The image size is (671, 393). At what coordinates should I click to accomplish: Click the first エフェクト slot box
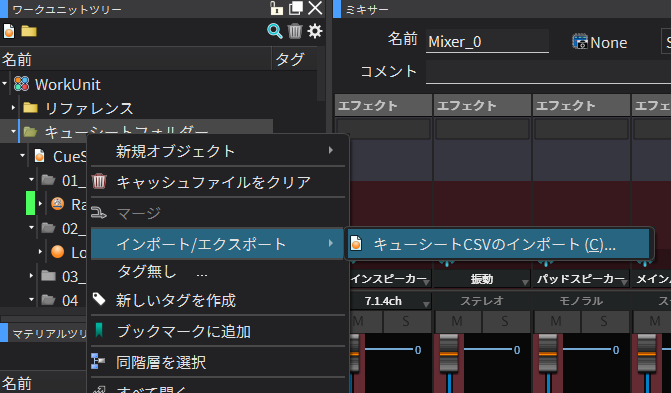coord(383,129)
